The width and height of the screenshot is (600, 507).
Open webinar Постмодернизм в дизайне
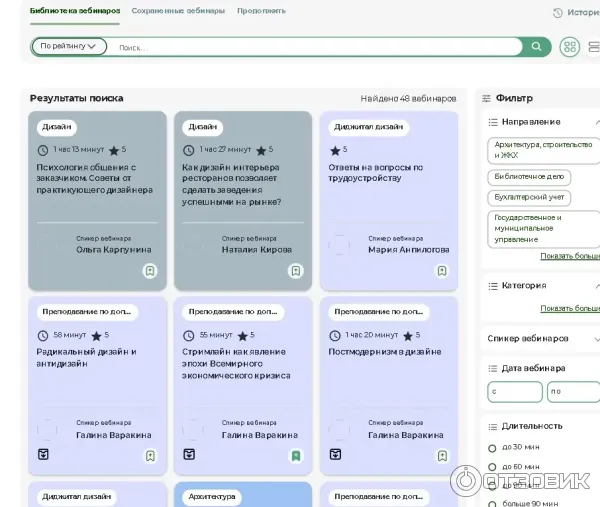[x=385, y=352]
